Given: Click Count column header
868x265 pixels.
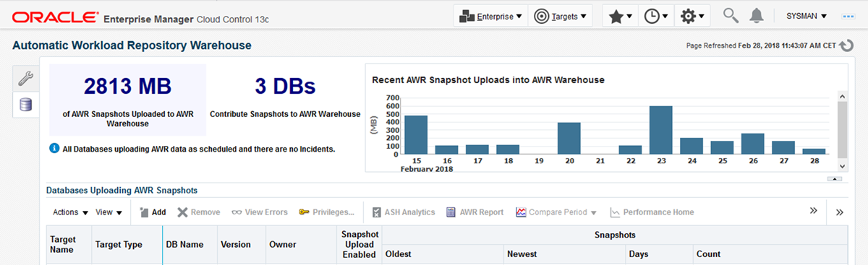Looking at the screenshot, I should (x=770, y=254).
